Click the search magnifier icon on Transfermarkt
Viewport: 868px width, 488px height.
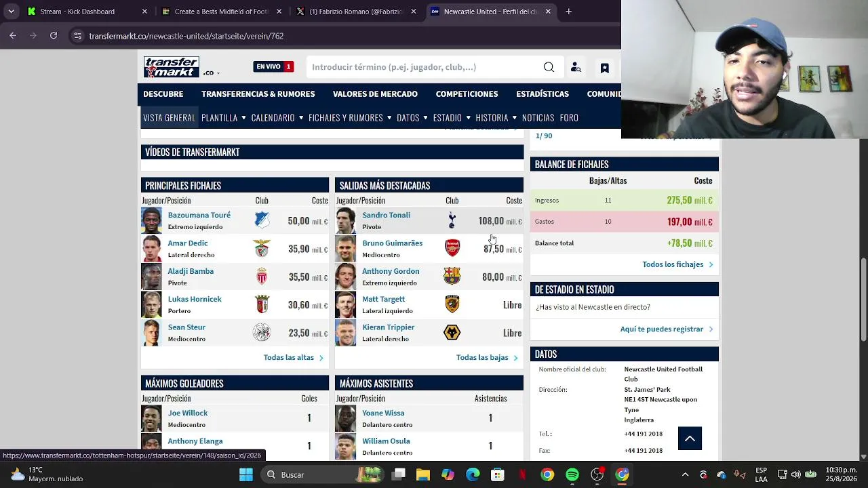tap(549, 67)
